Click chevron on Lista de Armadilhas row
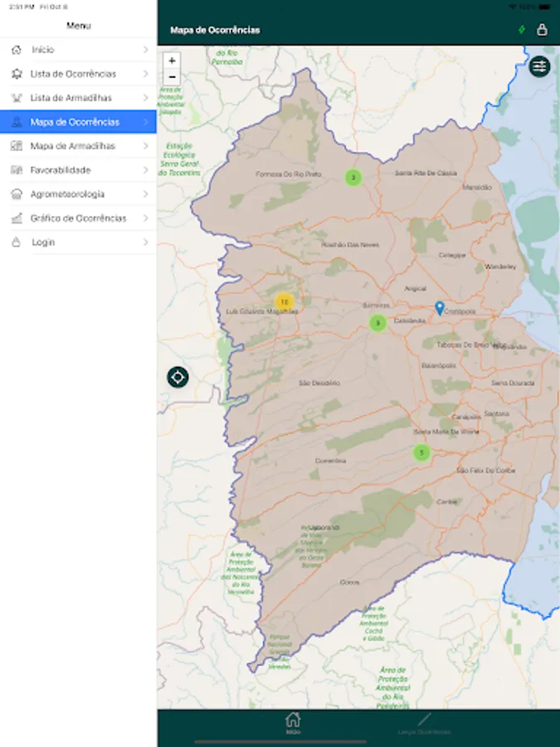Viewport: 560px width, 747px height. point(146,98)
